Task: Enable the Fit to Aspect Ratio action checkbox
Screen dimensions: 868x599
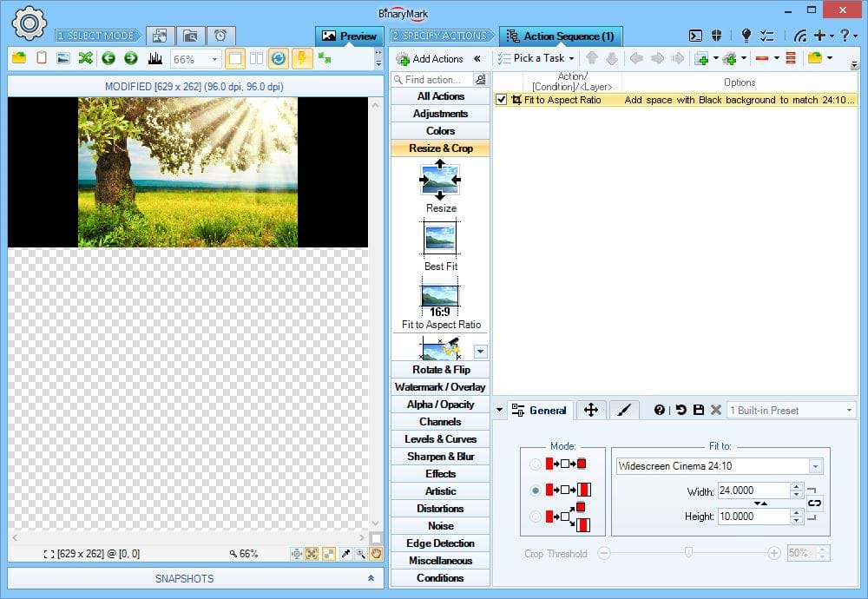Action: coord(501,99)
